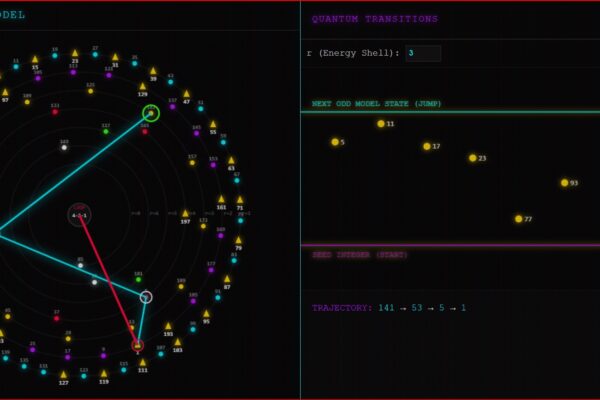Select triangle node 127 at the bottom
The height and width of the screenshot is (400, 600).
63,375
